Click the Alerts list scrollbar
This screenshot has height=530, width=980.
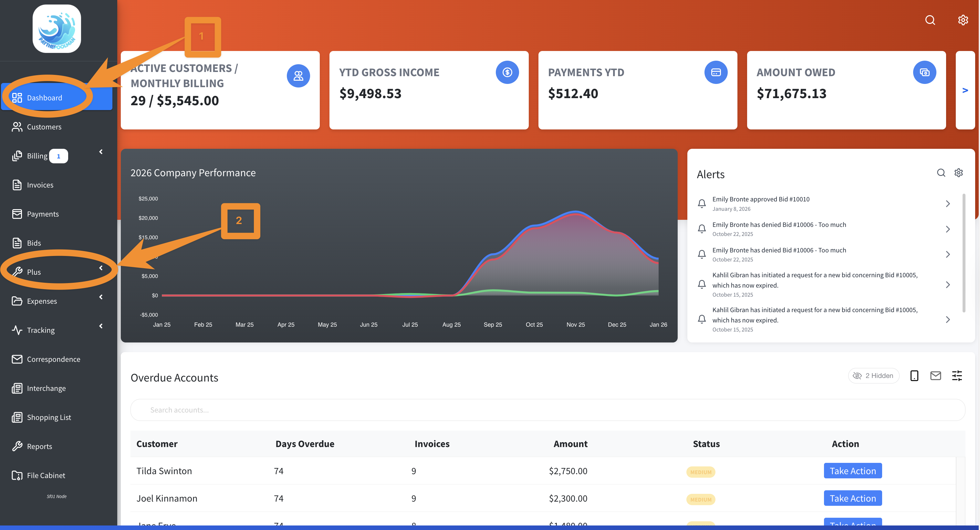point(964,253)
